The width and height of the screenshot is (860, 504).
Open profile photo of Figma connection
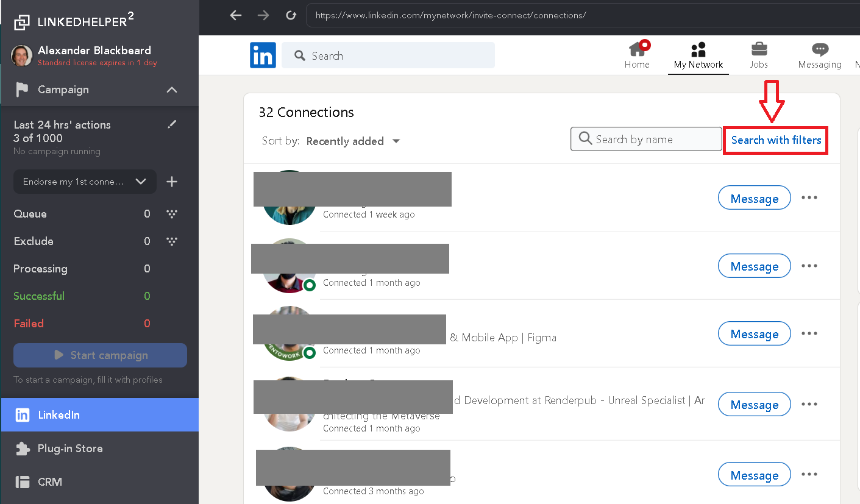pyautogui.click(x=289, y=333)
